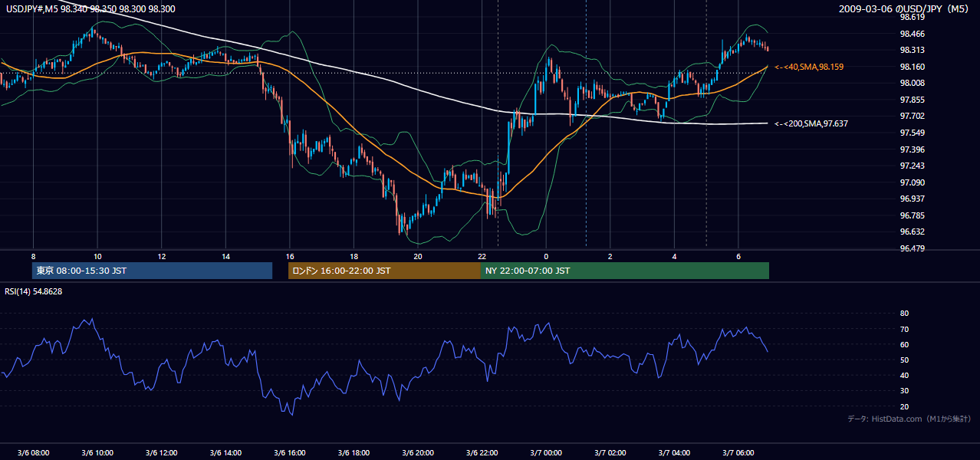The image size is (980, 460).
Task: Click the 3/7 06:00 bottom time label
Action: coord(738,452)
